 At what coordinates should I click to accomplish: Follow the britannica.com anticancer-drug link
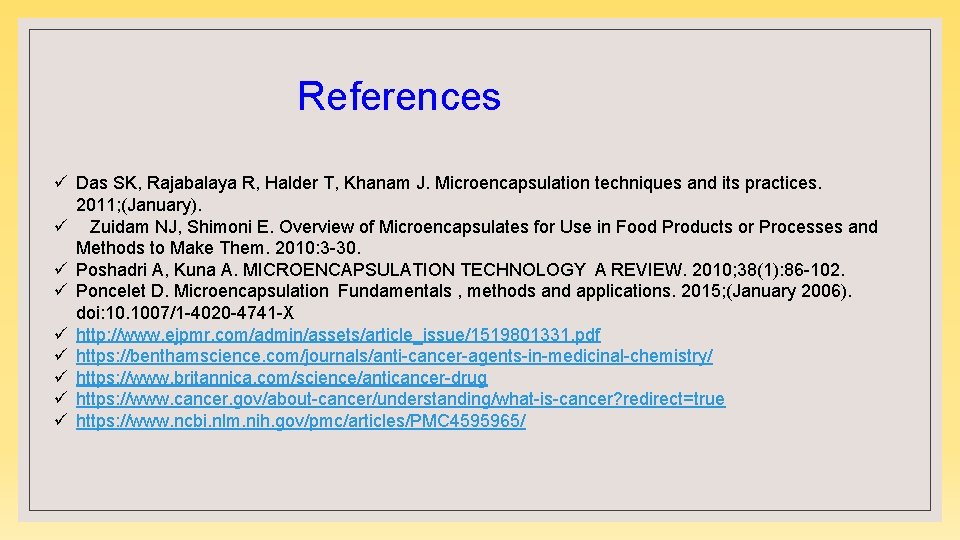pyautogui.click(x=282, y=378)
